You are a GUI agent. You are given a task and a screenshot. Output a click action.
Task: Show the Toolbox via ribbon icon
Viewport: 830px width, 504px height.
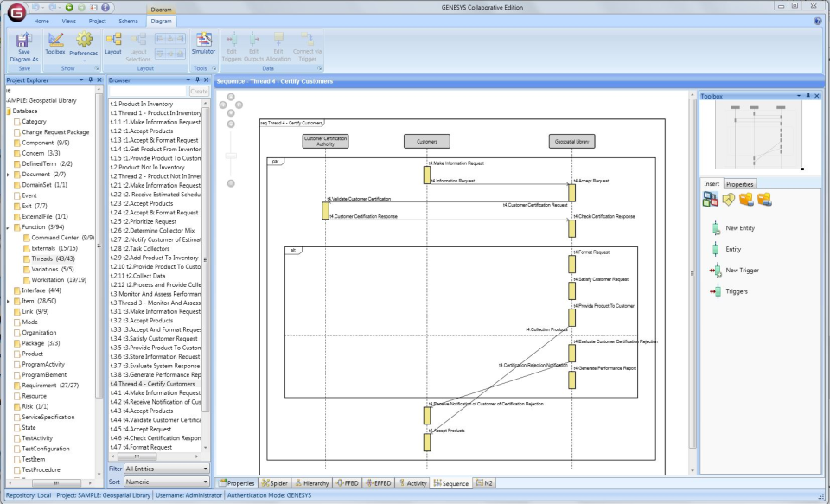[x=55, y=44]
